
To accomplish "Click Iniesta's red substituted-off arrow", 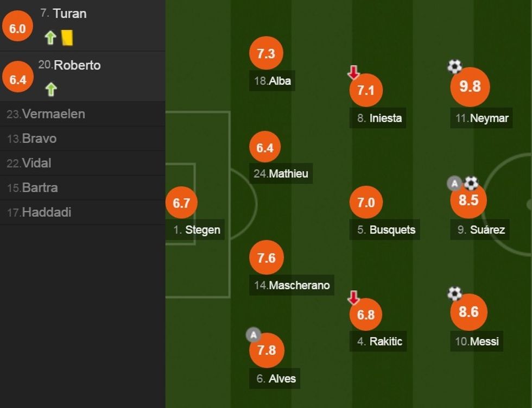I will [x=353, y=72].
